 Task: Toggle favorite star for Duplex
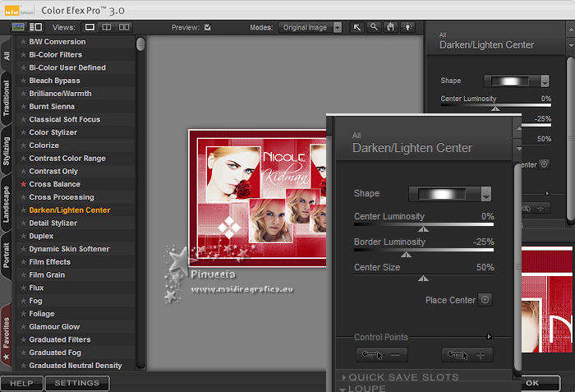(x=24, y=236)
